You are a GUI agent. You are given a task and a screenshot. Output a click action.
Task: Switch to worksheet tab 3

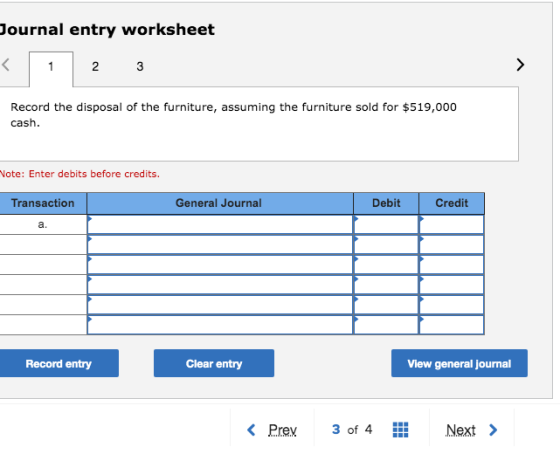[x=140, y=66]
